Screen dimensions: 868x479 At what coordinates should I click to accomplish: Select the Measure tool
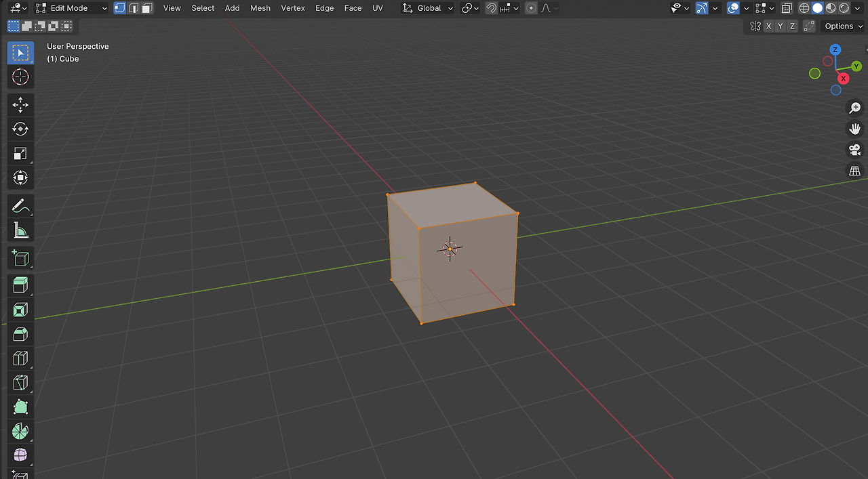coord(20,230)
